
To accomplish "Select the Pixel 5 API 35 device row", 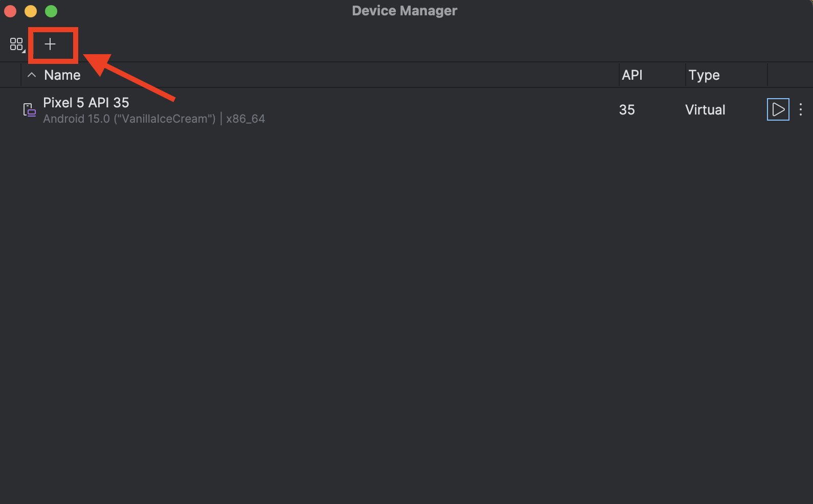I will point(406,110).
